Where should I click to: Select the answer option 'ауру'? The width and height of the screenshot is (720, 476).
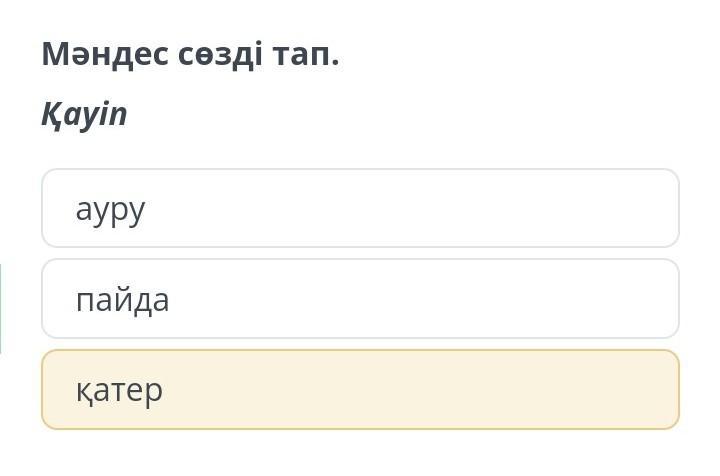point(360,208)
